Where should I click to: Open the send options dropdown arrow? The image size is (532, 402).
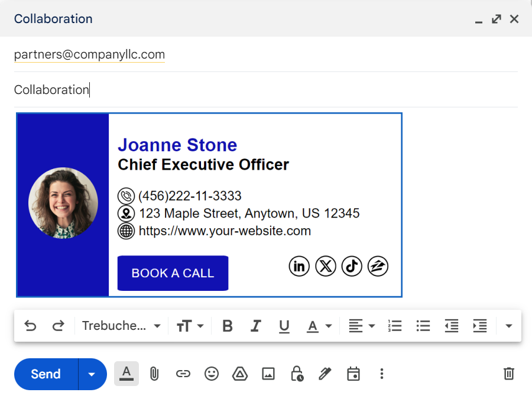click(x=92, y=374)
